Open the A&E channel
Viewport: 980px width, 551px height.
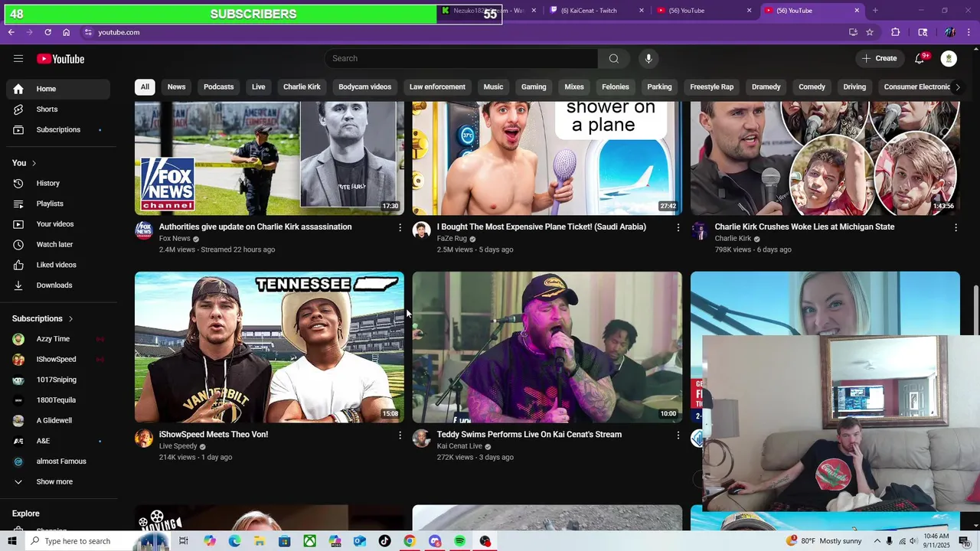(x=58, y=441)
